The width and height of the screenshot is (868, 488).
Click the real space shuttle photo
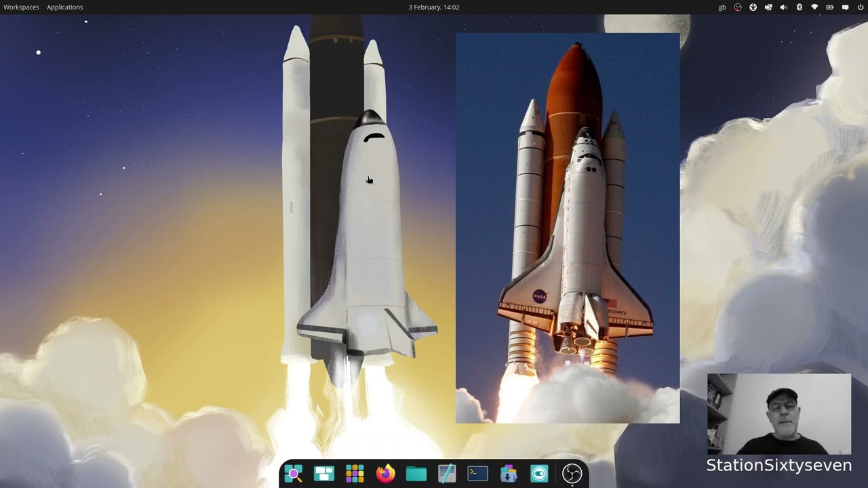pos(568,228)
